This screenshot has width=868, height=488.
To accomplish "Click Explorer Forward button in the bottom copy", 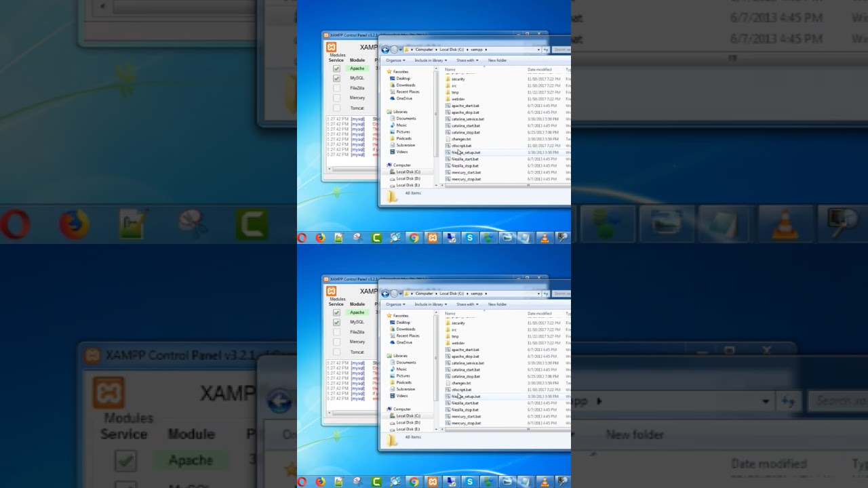I will [x=394, y=293].
